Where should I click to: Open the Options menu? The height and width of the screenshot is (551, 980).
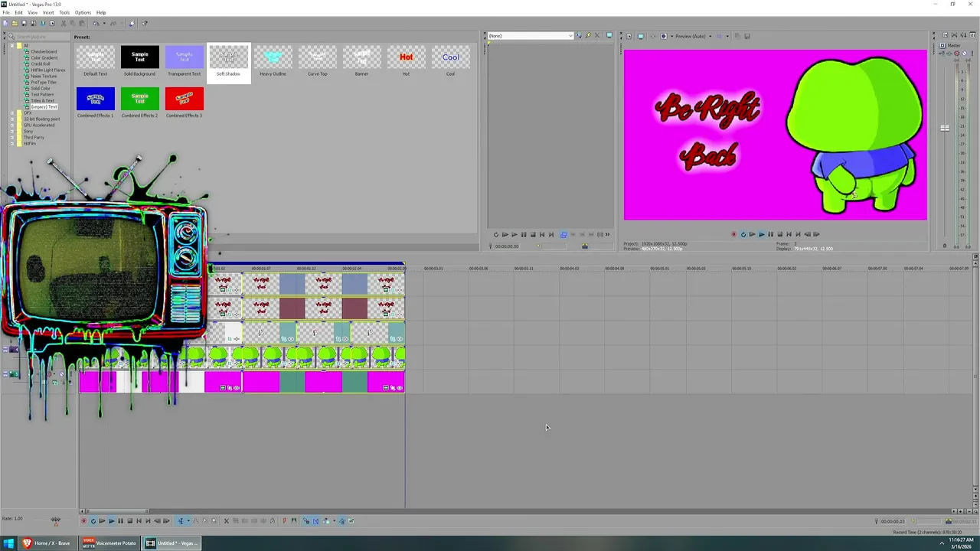[x=83, y=12]
